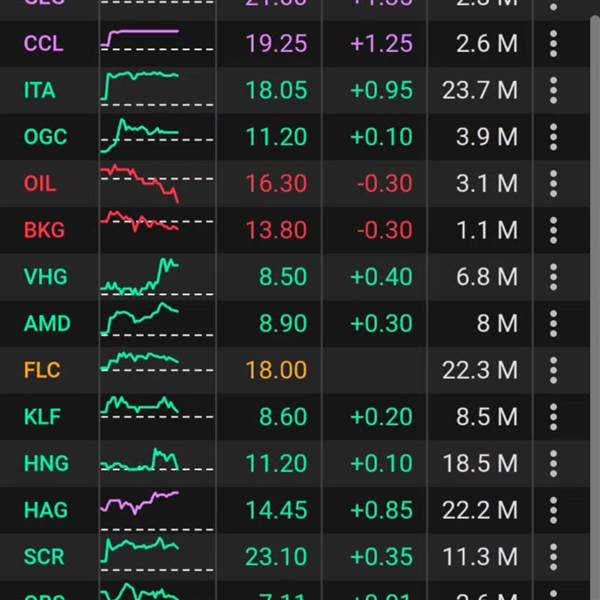Select the HAG ticker symbol

point(46,510)
